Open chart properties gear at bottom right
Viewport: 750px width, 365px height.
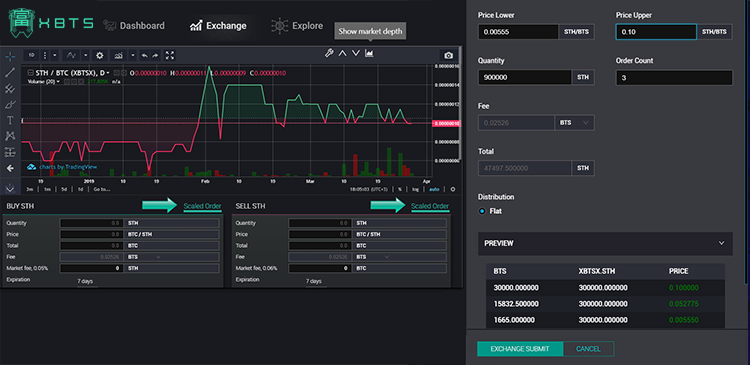click(453, 189)
